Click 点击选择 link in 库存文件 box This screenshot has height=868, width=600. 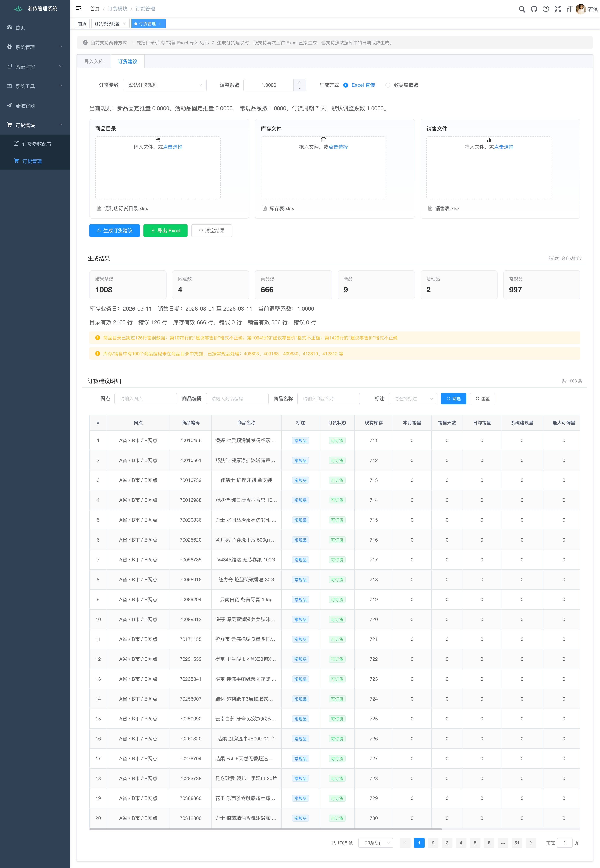[338, 147]
